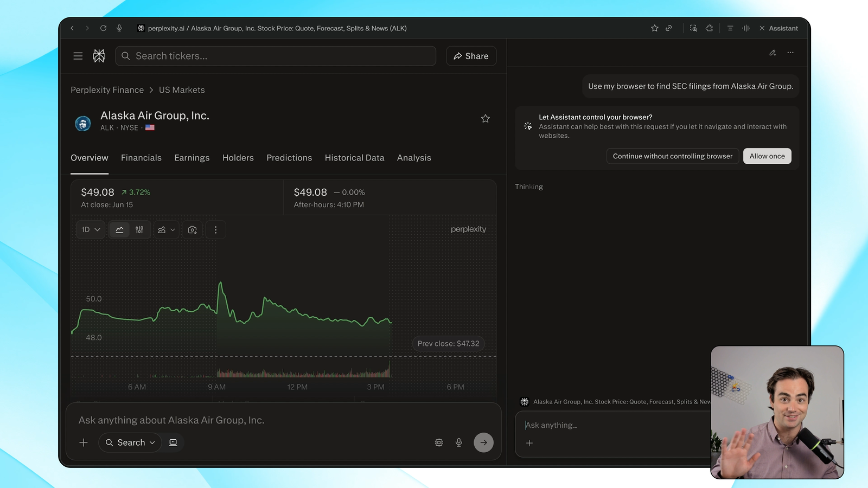This screenshot has height=488, width=868.
Task: Click the computer icon beside Search dropdown
Action: (173, 442)
